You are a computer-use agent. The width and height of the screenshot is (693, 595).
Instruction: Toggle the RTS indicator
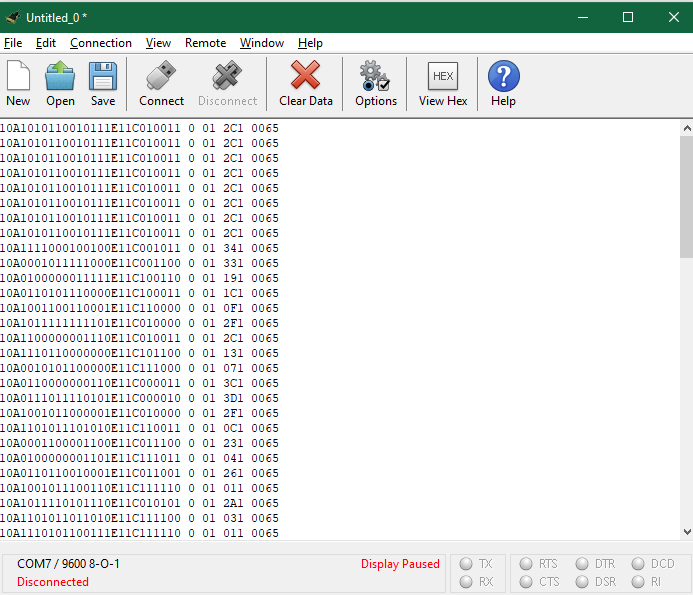[526, 564]
